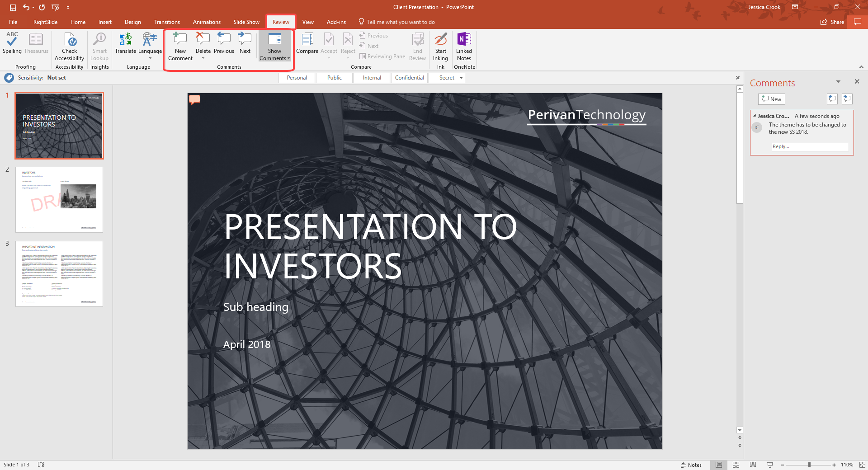Click the Next Slide arrow below scrollbar

pos(740,446)
